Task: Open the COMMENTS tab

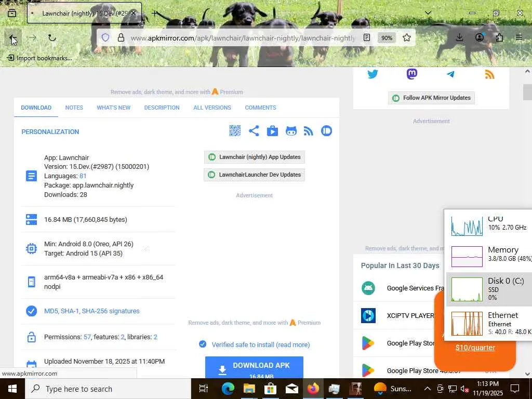Action: [261, 108]
